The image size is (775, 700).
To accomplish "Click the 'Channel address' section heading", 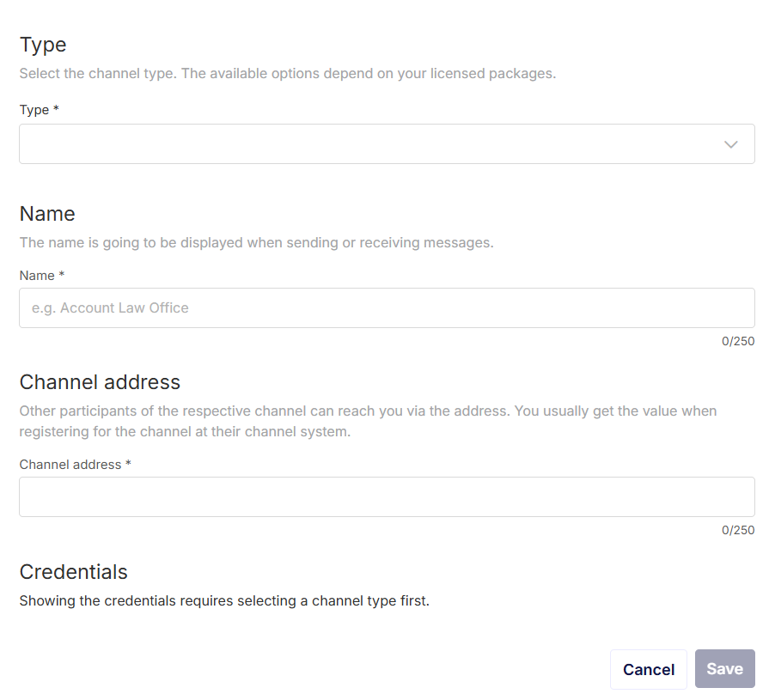I will 100,382.
